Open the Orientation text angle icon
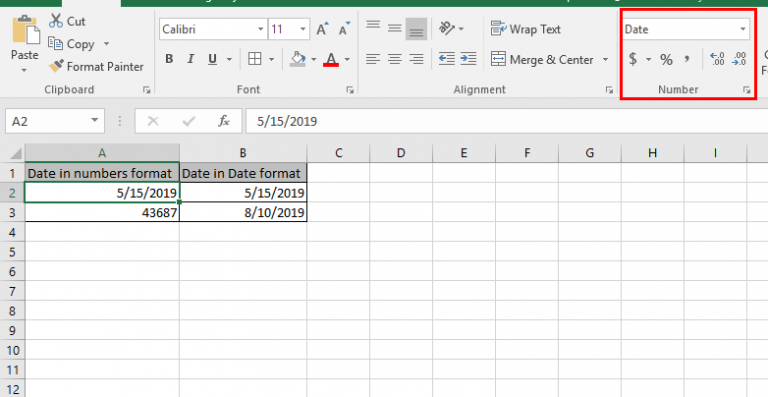The width and height of the screenshot is (768, 397). point(447,28)
